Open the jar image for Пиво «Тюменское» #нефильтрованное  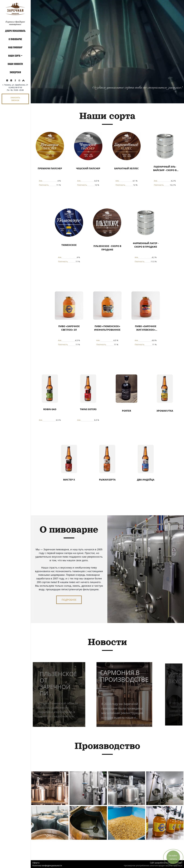(x=107, y=306)
